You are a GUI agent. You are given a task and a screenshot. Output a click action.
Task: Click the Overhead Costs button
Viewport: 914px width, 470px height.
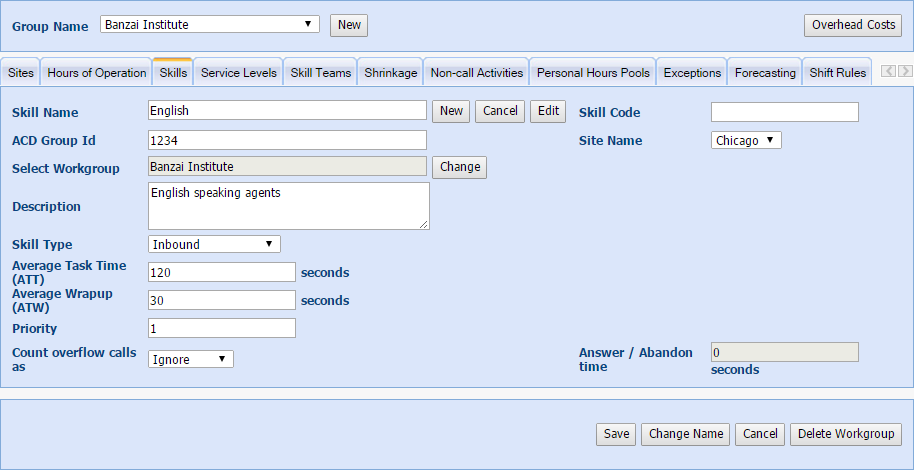pyautogui.click(x=853, y=25)
